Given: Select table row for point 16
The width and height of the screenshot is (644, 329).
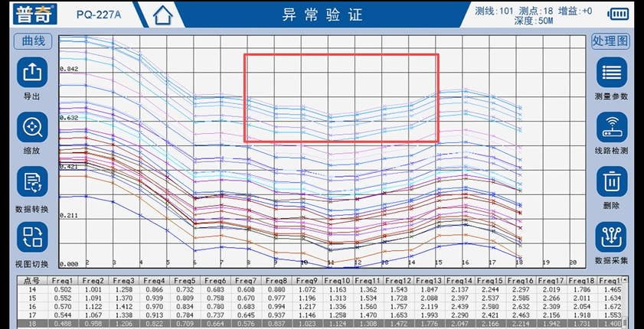Looking at the screenshot, I should click(319, 307).
